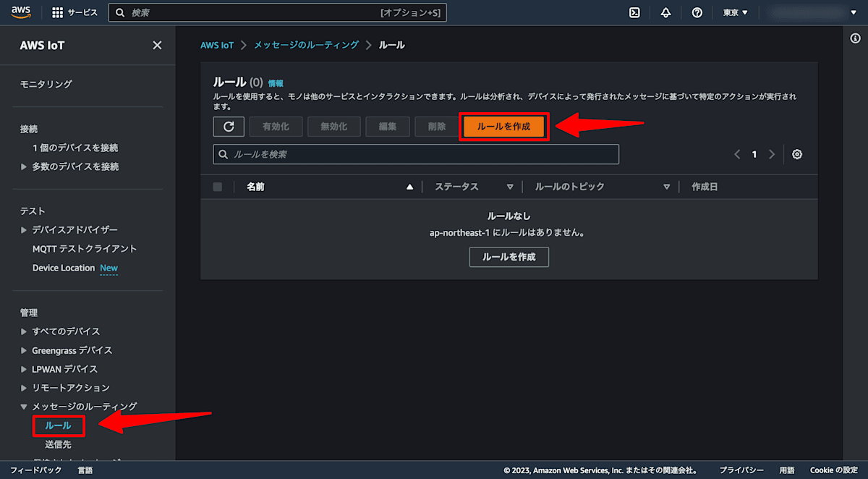Select 送信先 in sidebar

58,444
